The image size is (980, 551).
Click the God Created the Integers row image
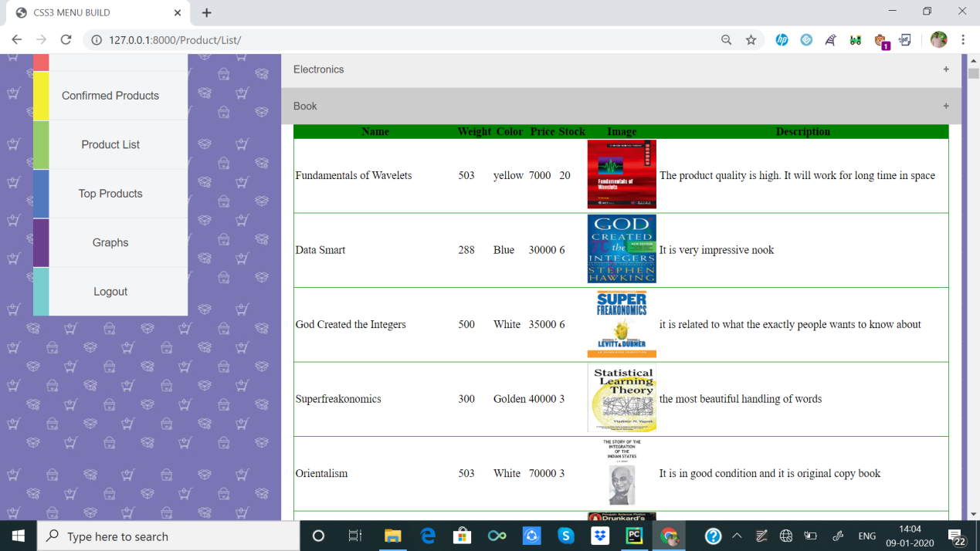tap(622, 324)
